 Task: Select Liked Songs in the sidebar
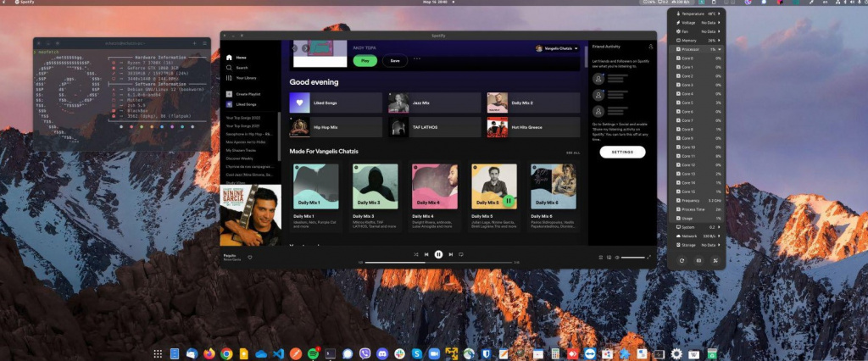[x=247, y=103]
